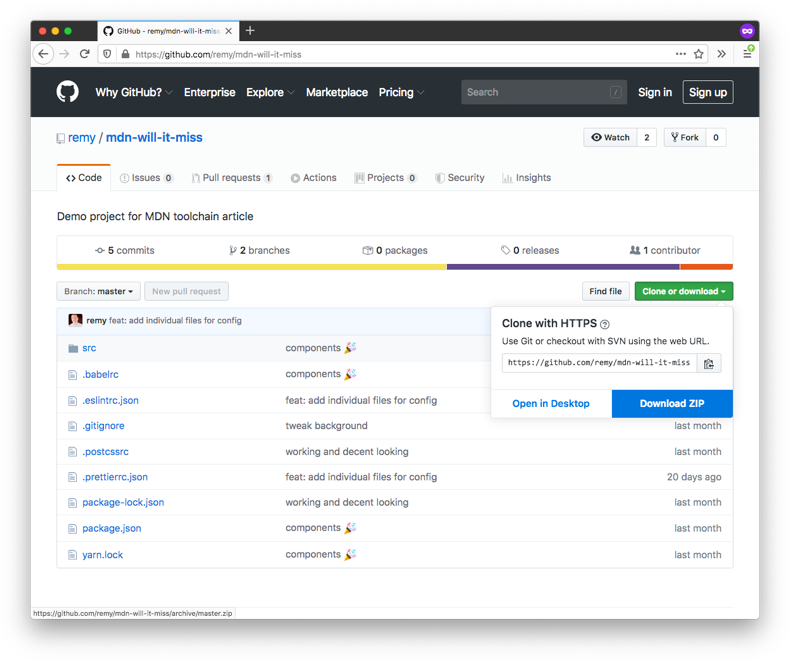Show more toolbar tools chevron
The image size is (790, 662).
pyautogui.click(x=721, y=54)
